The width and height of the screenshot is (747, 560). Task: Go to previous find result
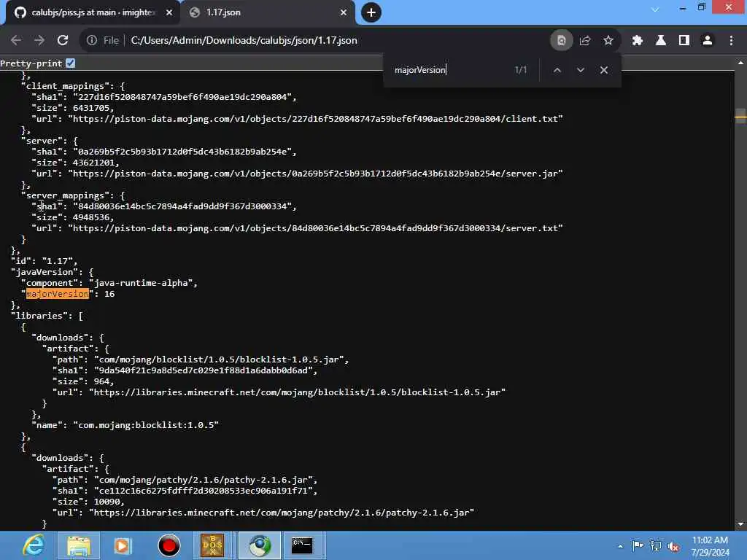(x=557, y=70)
